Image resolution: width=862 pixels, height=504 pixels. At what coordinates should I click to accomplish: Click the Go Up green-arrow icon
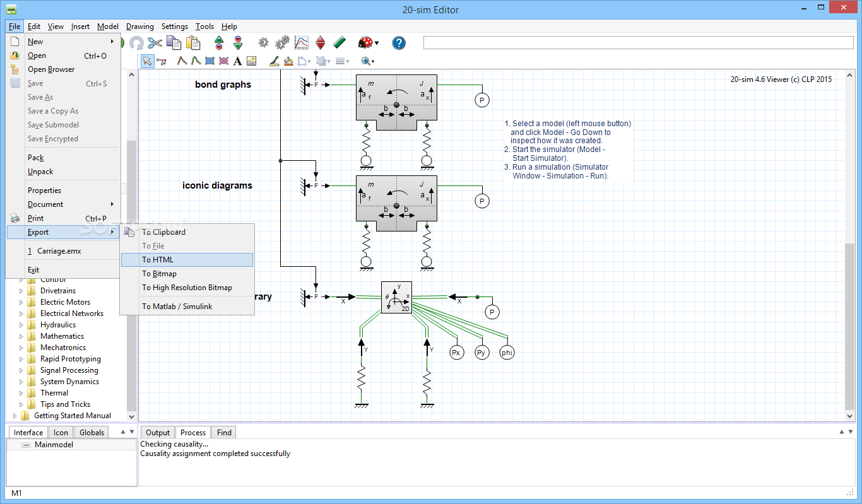tap(219, 43)
